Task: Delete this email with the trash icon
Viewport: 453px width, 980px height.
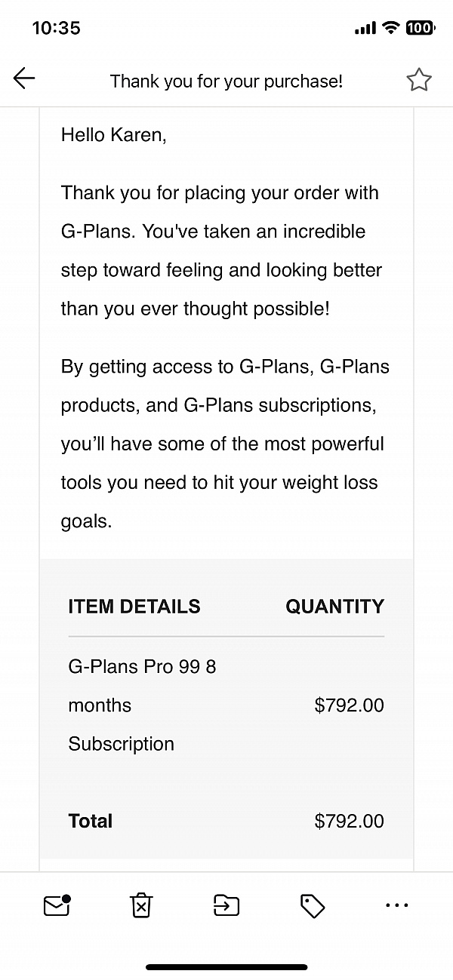Action: pos(140,905)
